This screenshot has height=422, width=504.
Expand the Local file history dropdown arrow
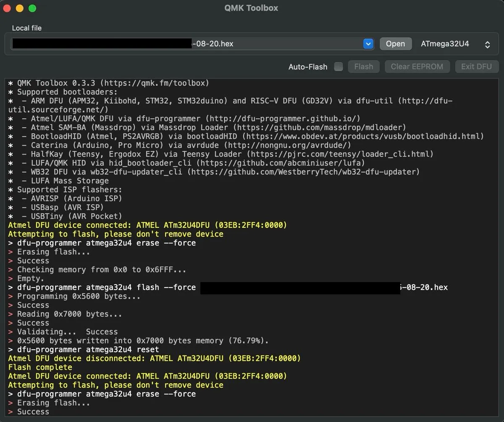click(368, 44)
